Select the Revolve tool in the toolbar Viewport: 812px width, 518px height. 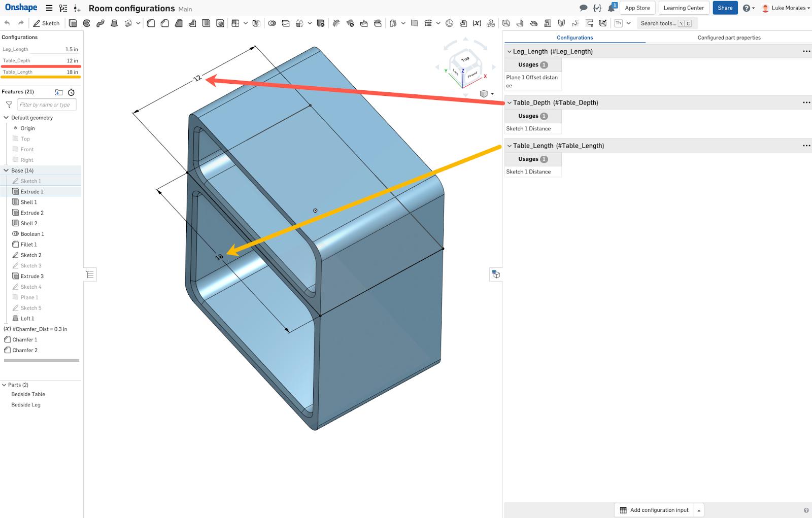(87, 23)
